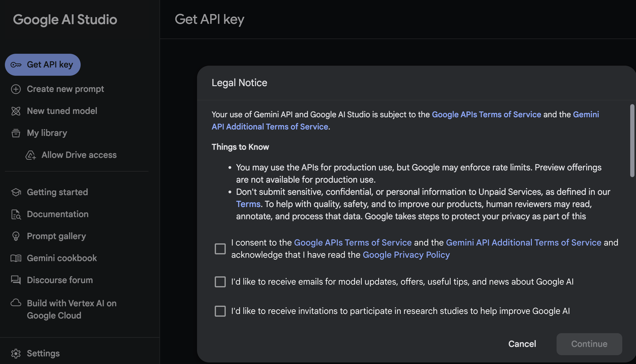The height and width of the screenshot is (364, 636).
Task: Open New tuned model via its icon
Action: (x=16, y=111)
